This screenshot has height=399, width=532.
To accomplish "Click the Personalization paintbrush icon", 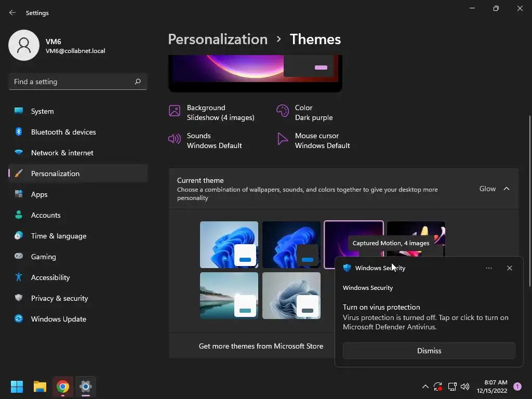I will (x=19, y=174).
